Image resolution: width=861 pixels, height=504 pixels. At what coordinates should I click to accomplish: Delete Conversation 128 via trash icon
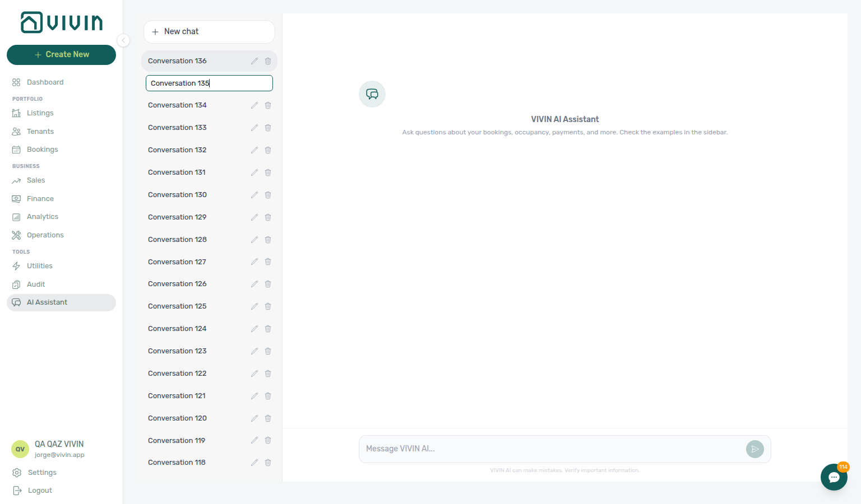coord(268,240)
